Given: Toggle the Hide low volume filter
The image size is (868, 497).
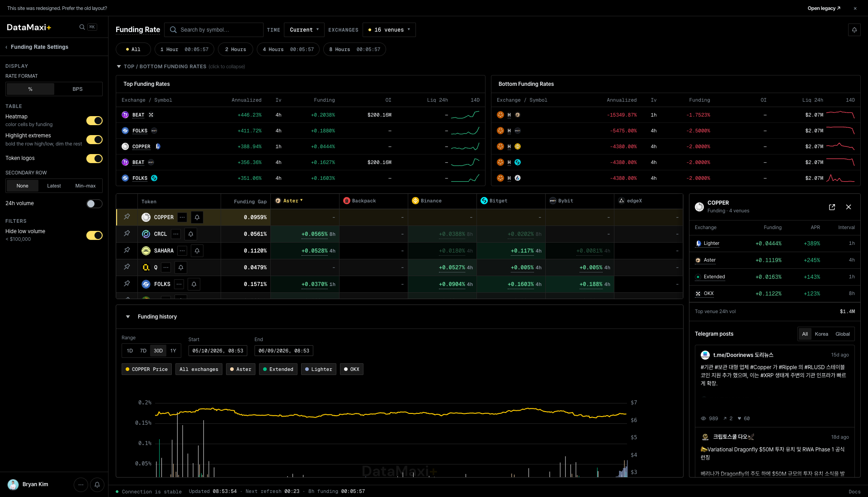Looking at the screenshot, I should [x=94, y=235].
